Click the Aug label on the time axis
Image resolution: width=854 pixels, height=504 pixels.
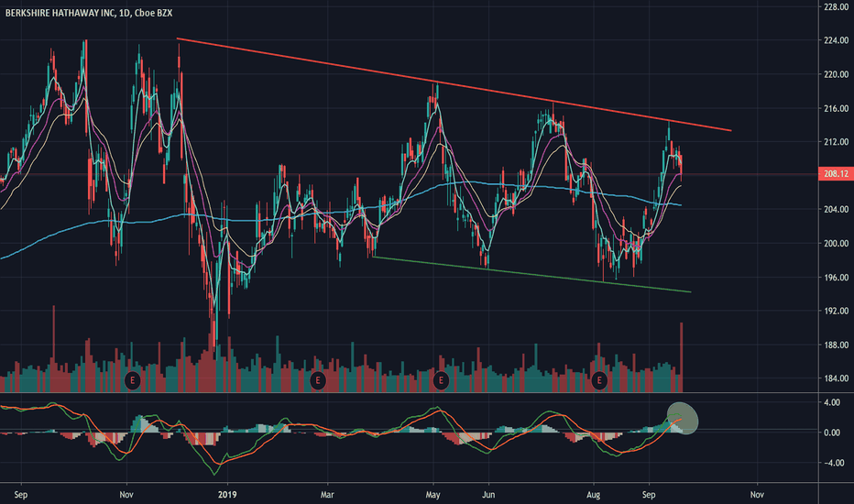[593, 495]
